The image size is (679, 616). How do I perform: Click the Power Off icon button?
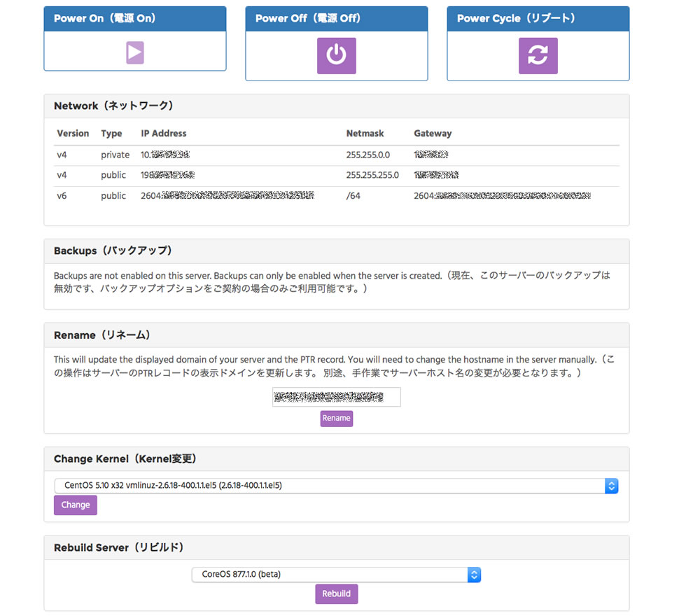point(337,55)
